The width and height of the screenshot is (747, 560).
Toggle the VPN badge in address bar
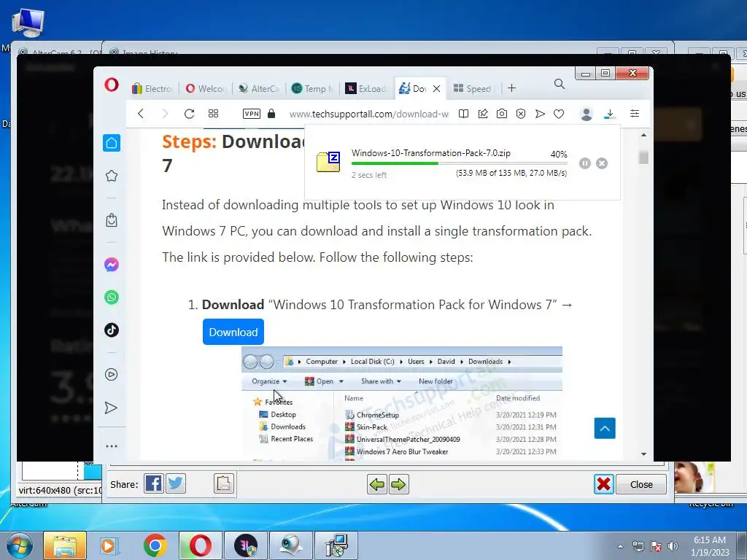252,113
